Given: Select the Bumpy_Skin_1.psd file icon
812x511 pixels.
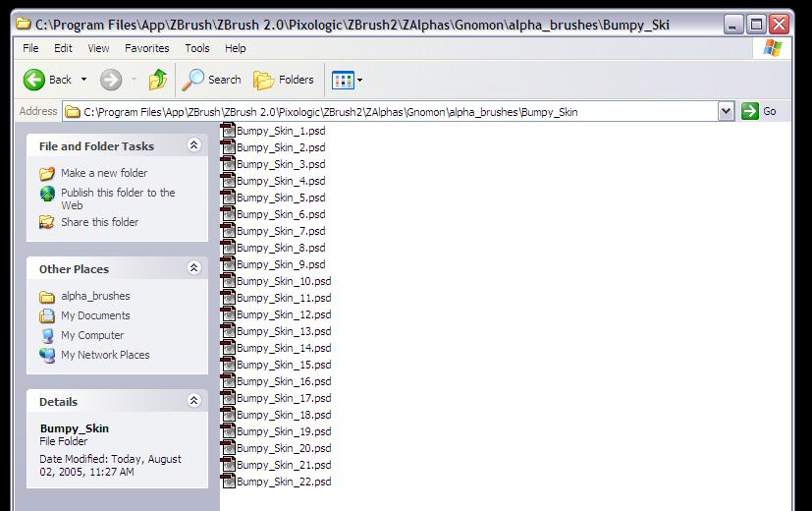Looking at the screenshot, I should click(228, 131).
